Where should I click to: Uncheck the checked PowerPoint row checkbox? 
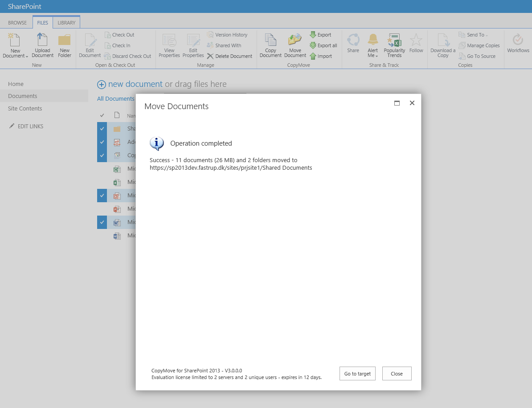pyautogui.click(x=102, y=196)
